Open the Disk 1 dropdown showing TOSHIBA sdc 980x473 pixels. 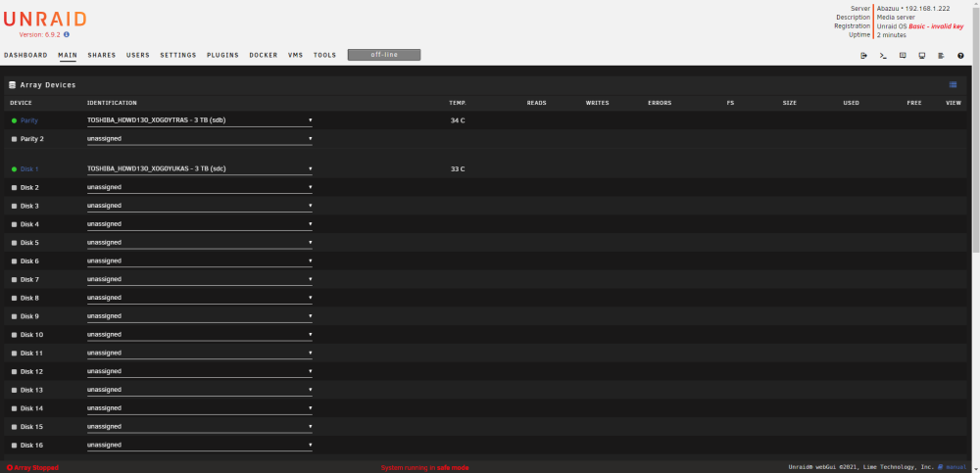[x=200, y=168]
